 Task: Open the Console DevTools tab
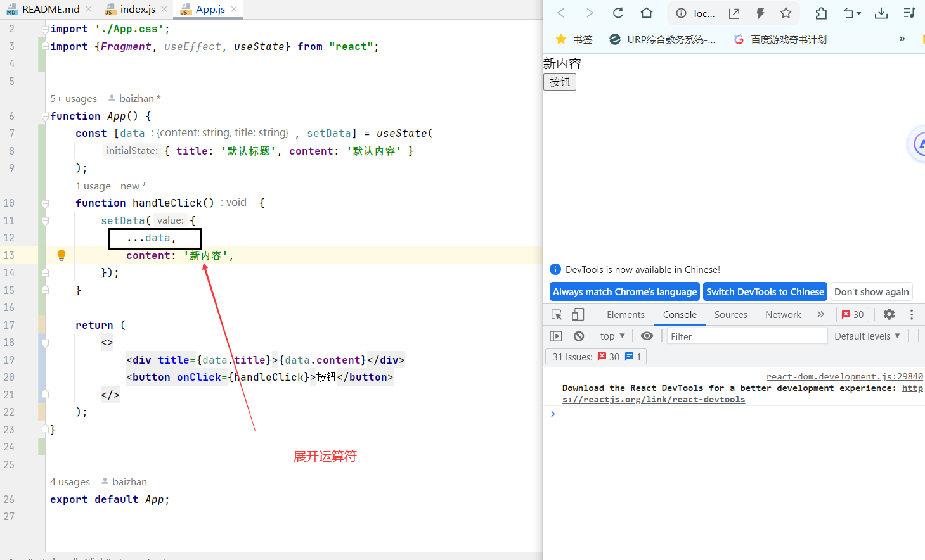click(680, 315)
